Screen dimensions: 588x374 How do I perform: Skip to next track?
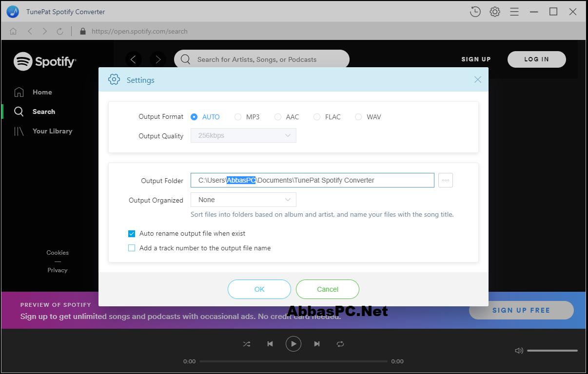317,344
